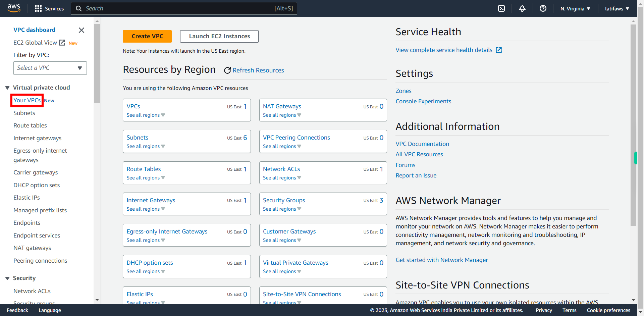The image size is (644, 316).
Task: Expand See all regions under Network ACLs
Action: [282, 178]
